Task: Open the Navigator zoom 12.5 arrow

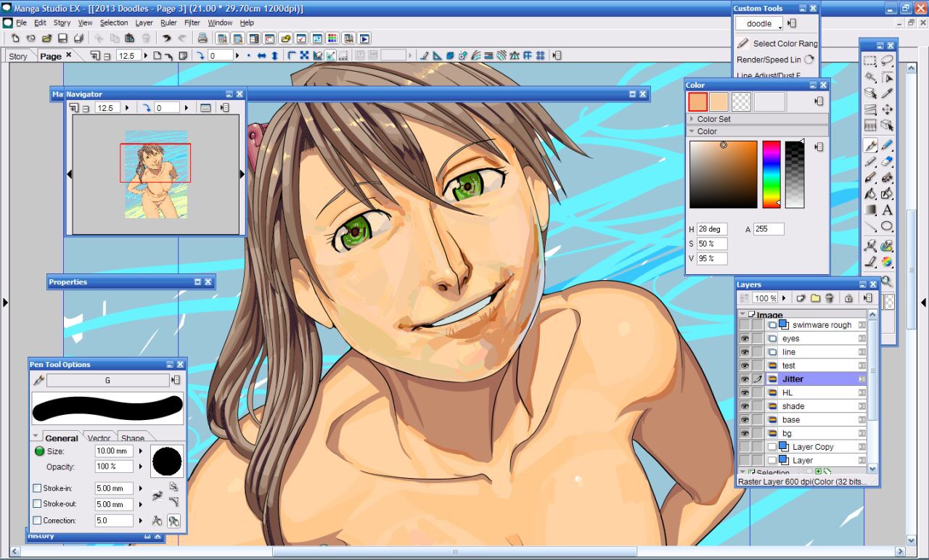Action: (x=128, y=107)
